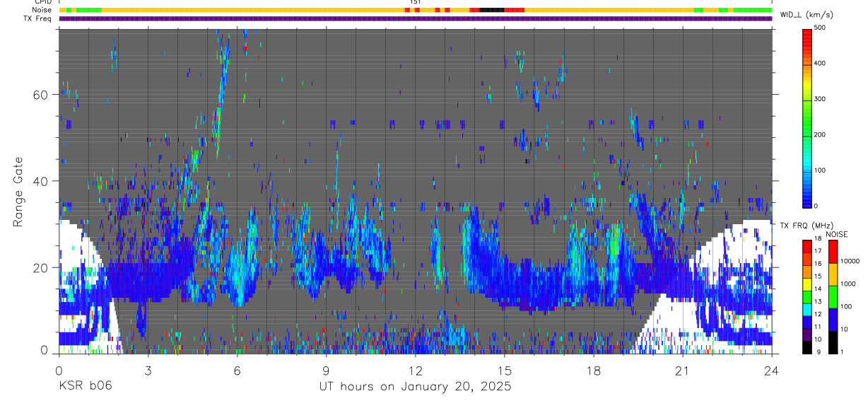Click the green segment of the NOISE legend bar
868x401 pixels.
click(x=833, y=296)
